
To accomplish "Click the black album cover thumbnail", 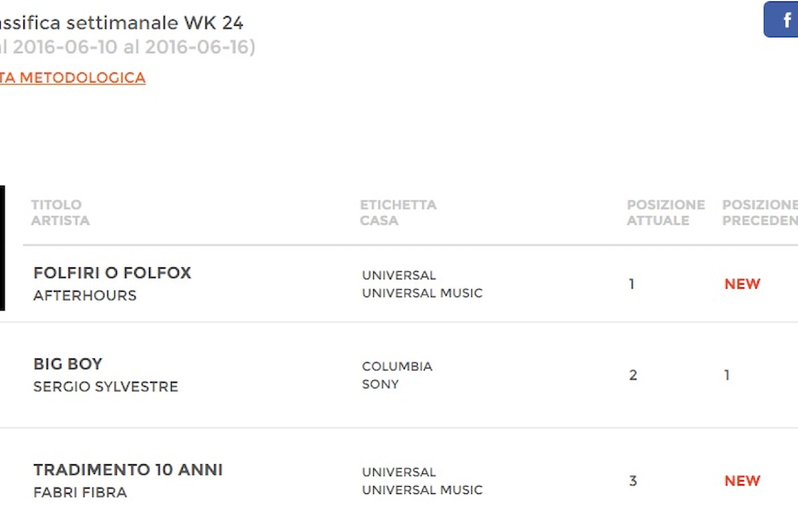I will tap(2, 248).
